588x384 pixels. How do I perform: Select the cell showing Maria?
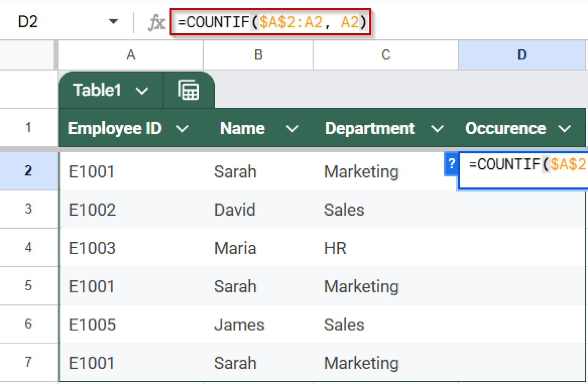click(235, 248)
